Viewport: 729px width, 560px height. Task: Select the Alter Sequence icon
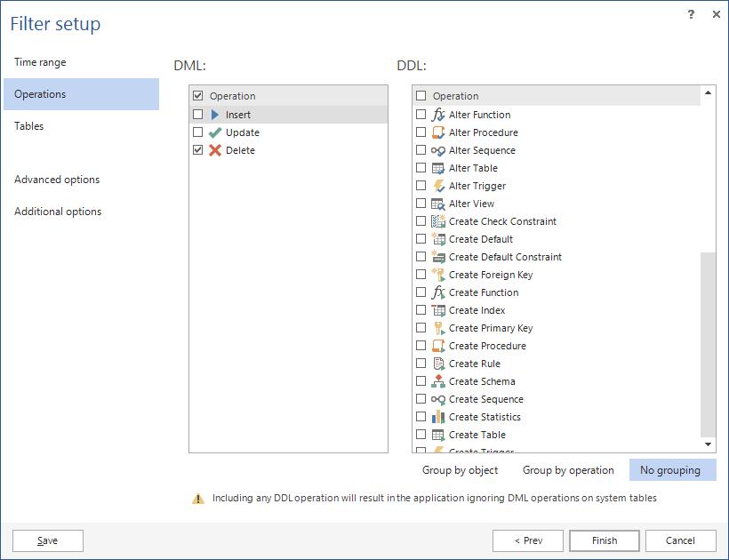pos(437,149)
